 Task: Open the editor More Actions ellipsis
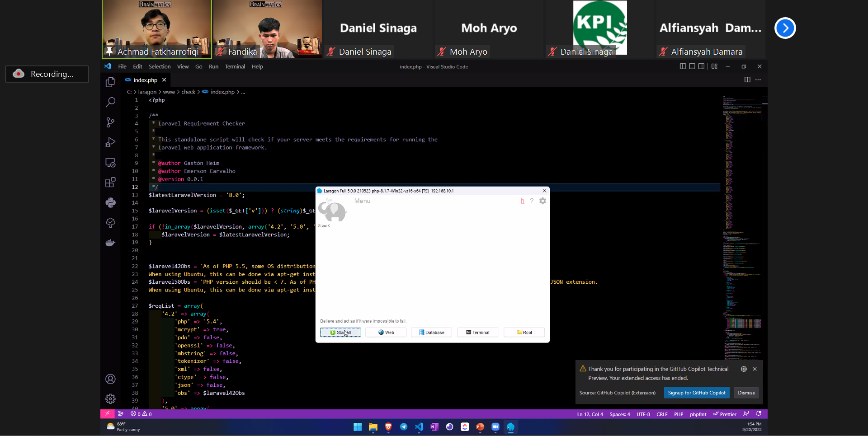pyautogui.click(x=758, y=80)
